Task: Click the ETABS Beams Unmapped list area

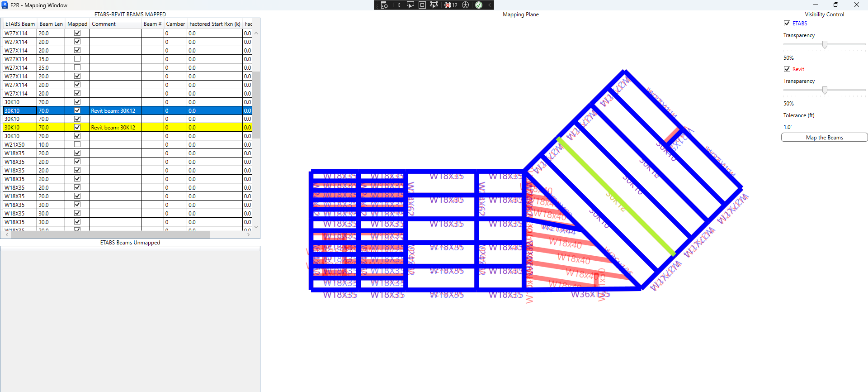Action: click(130, 319)
